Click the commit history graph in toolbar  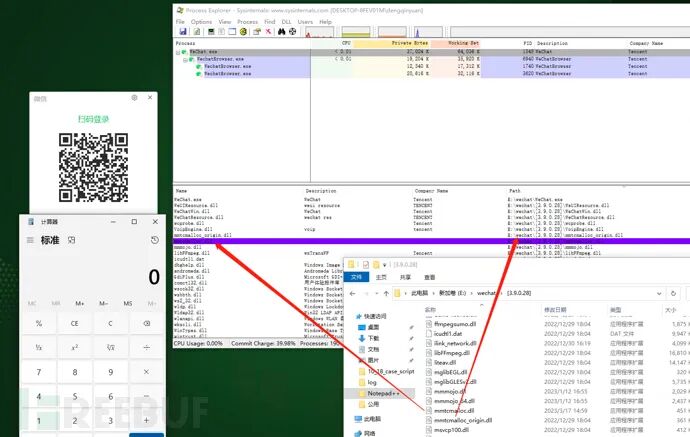(x=356, y=32)
